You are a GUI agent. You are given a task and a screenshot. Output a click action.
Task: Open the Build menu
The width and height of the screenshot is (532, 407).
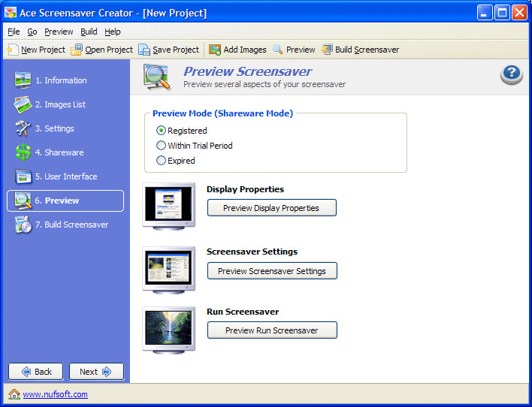(89, 32)
